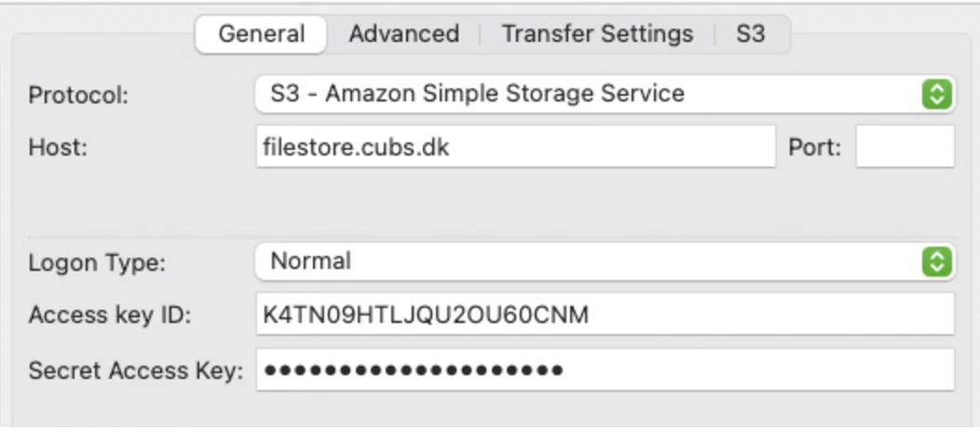980x430 pixels.
Task: Go to the Transfer Settings tab
Action: tap(597, 34)
